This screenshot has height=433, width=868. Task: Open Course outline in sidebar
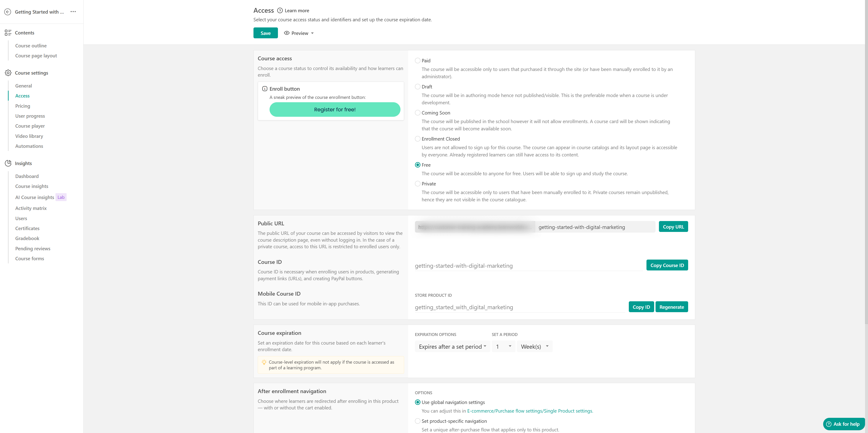click(x=31, y=46)
